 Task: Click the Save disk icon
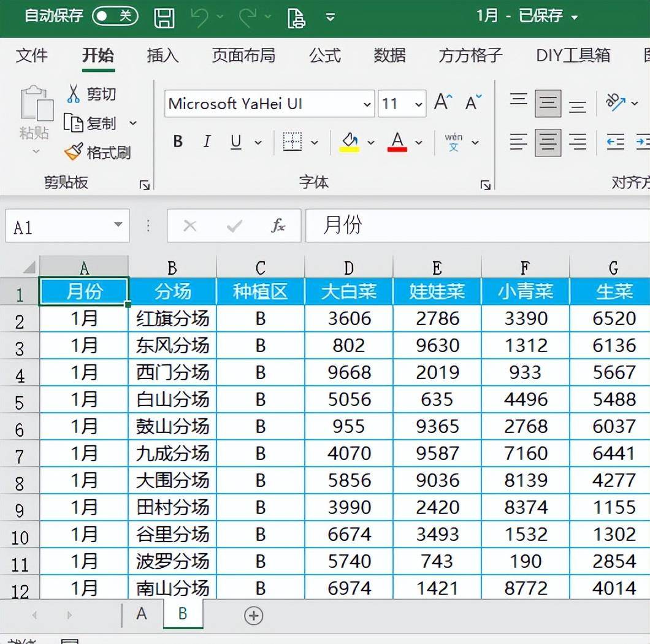point(164,18)
